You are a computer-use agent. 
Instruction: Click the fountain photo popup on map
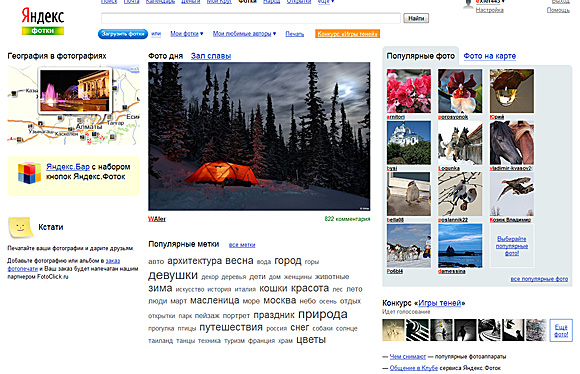tap(75, 91)
